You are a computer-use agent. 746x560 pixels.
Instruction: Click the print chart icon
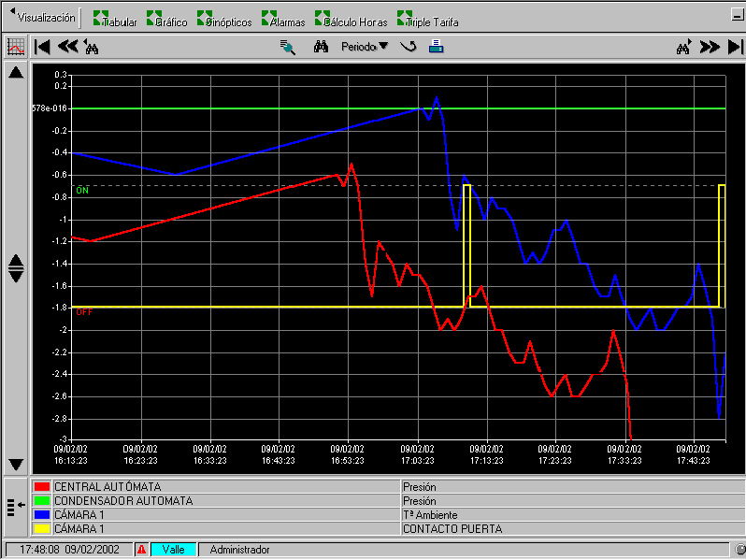tap(437, 47)
